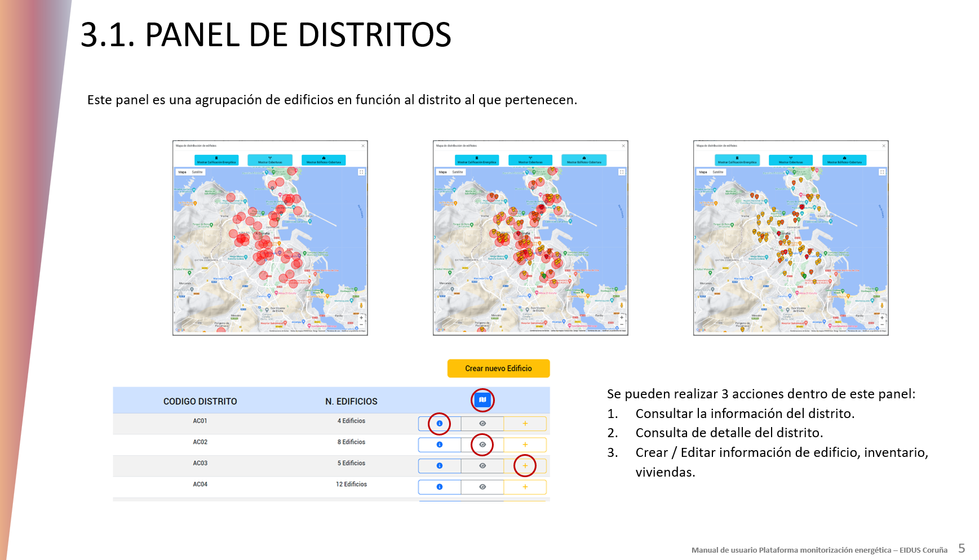The height and width of the screenshot is (560, 979).
Task: Click Mostrar Edificios-Cobertura in the middle map
Action: click(584, 160)
